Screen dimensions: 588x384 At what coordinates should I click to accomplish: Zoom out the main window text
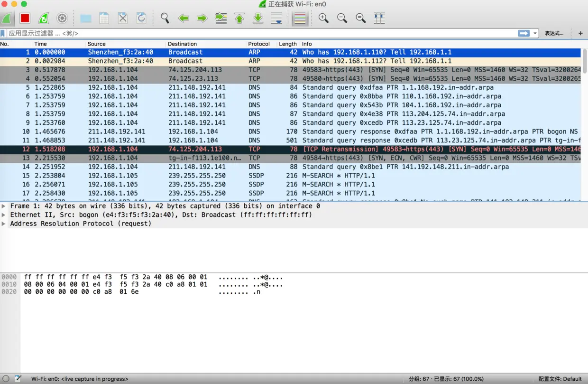point(342,19)
